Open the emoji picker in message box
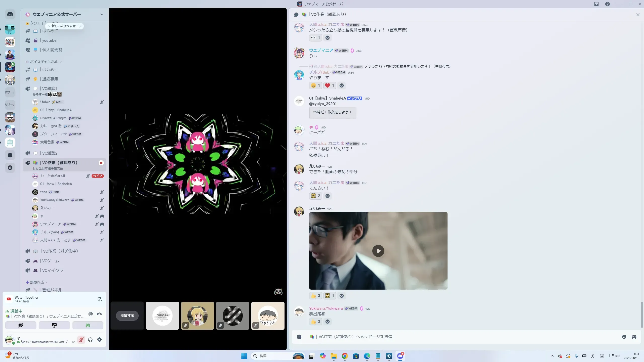Viewport: 644px width, 362px height. 624,337
